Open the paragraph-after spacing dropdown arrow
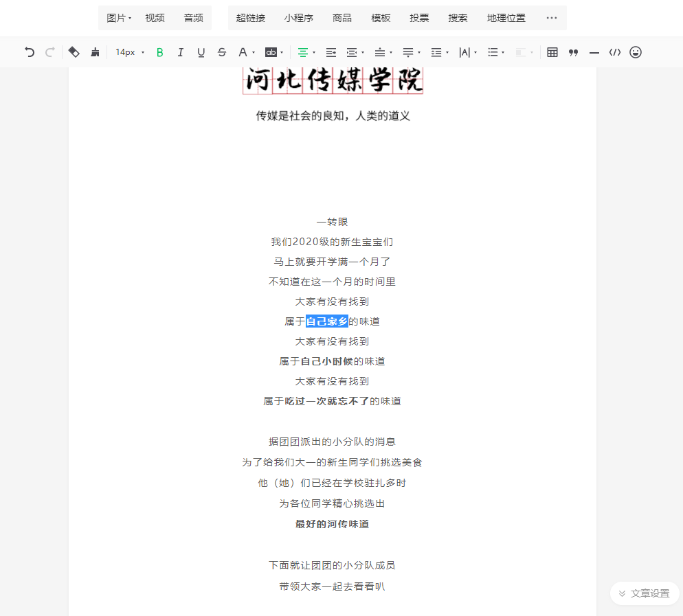Viewport: 683px width, 616px height. (419, 53)
